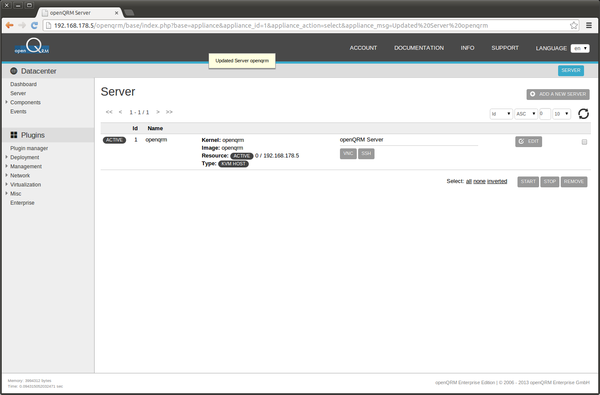Screen dimensions: 600x395
Task: Go to next page with > link
Action: click(158, 112)
